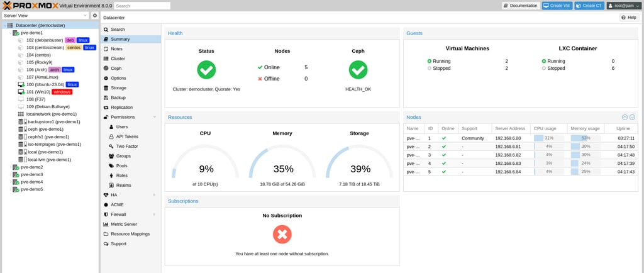Screen dimensions: 644x273
Task: Select VM 101 Win10 monitor icon
Action: (21, 92)
